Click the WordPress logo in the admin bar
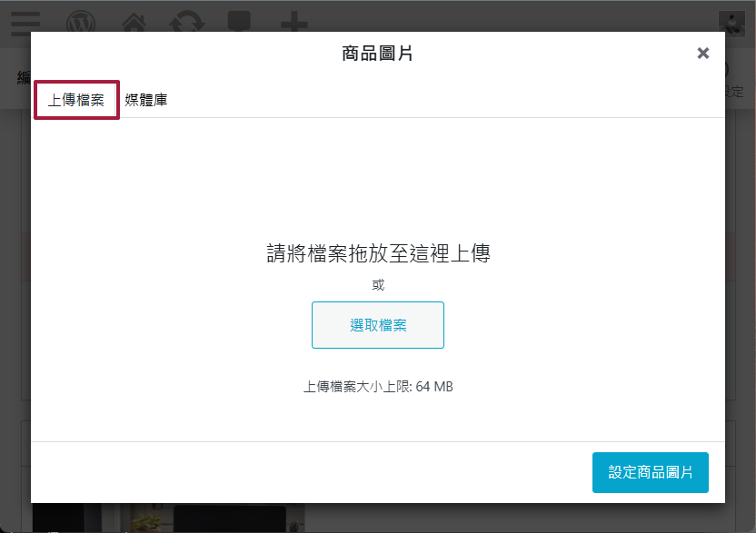Image resolution: width=756 pixels, height=533 pixels. click(x=83, y=24)
